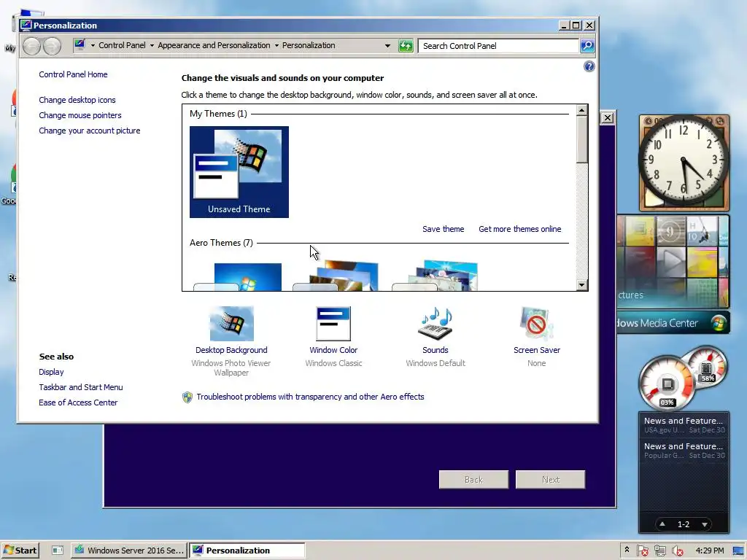Screen dimensions: 747x560
Task: Open Change desktop icons link
Action: point(77,100)
